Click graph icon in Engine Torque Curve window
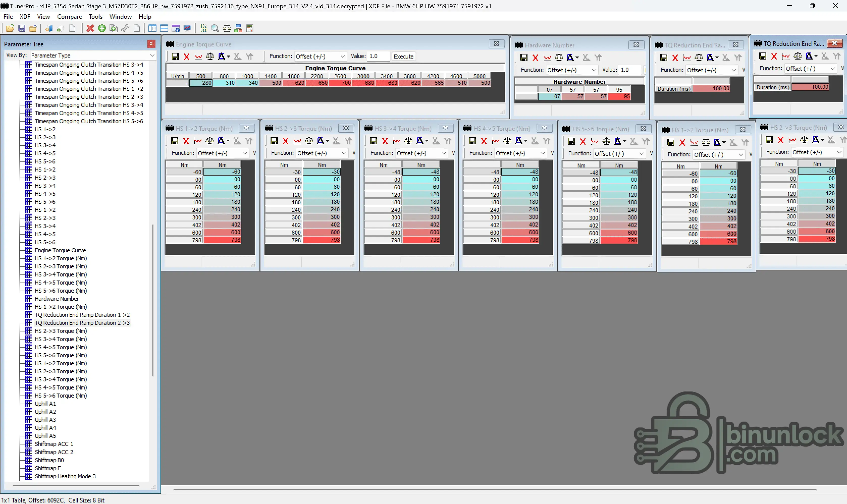This screenshot has width=847, height=504. [198, 56]
